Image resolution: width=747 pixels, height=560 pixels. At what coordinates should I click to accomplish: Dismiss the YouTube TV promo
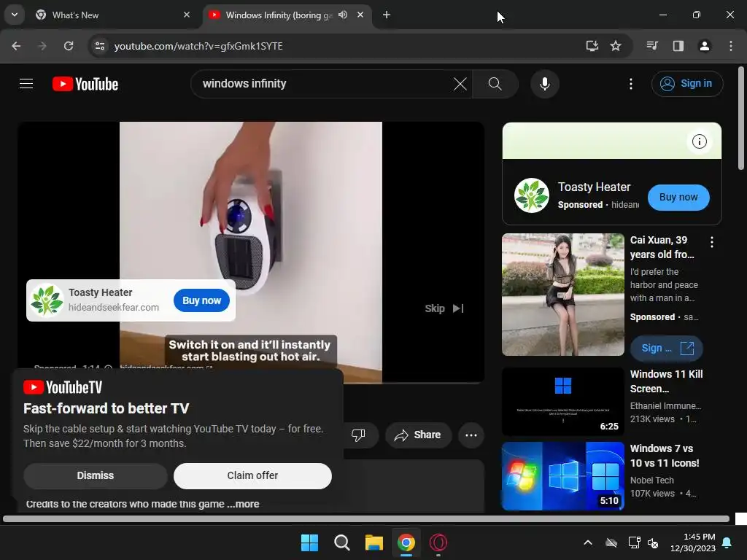(96, 475)
